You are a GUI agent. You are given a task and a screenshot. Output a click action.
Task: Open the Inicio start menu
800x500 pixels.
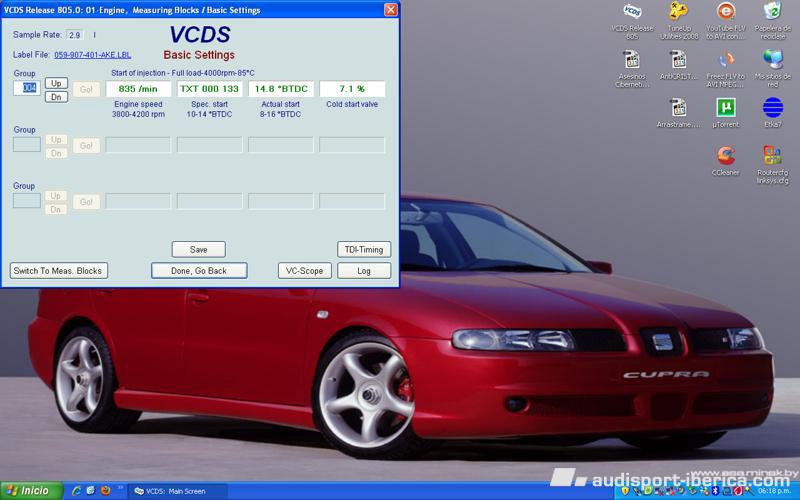[31, 491]
